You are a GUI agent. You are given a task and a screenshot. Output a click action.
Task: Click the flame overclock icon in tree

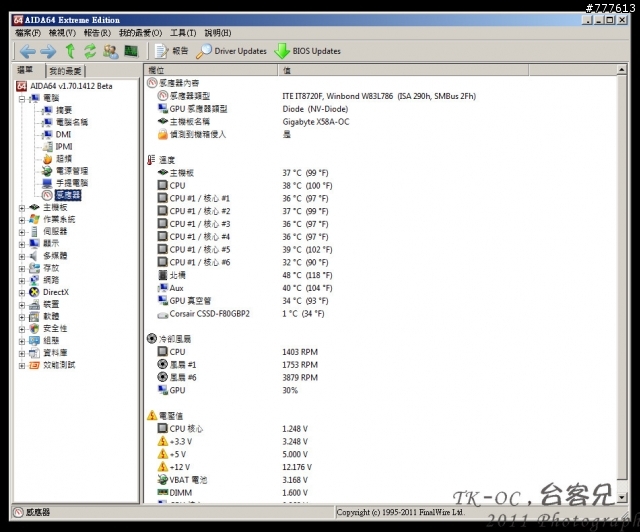[x=47, y=159]
